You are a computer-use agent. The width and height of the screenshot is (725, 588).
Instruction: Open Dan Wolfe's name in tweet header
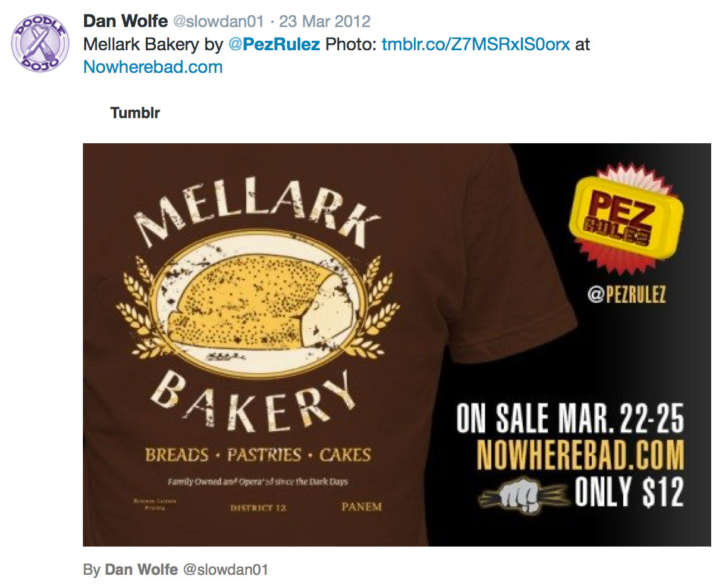125,21
